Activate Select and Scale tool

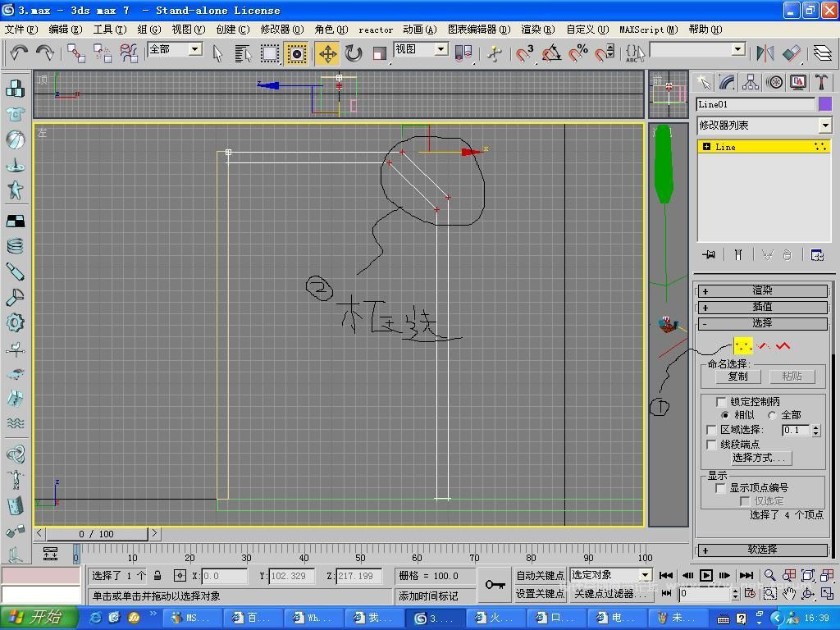click(380, 53)
